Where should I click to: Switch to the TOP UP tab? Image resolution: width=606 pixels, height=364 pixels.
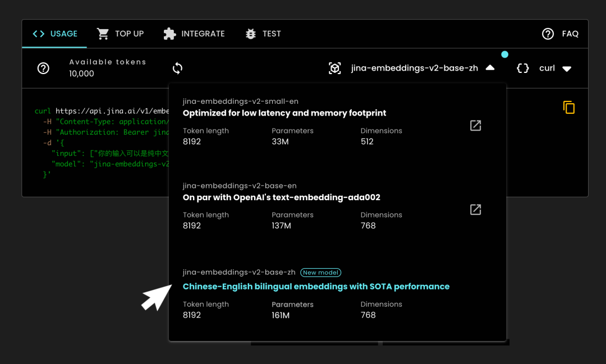tap(120, 34)
